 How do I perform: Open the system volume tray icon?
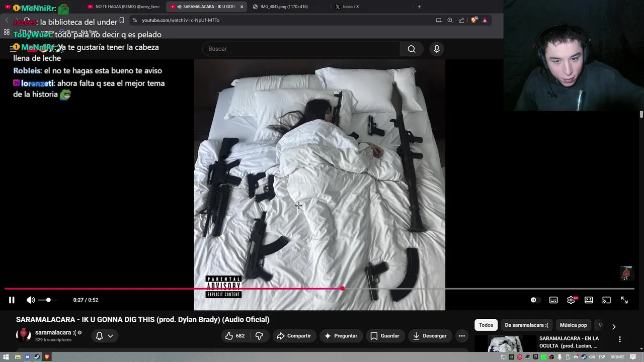pos(592,357)
